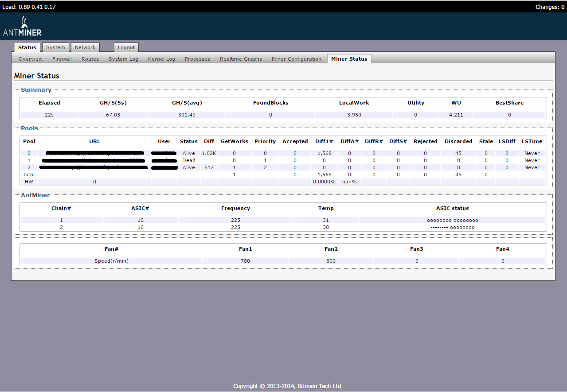Viewport: 567px width, 392px height.
Task: Click the 'Accepted' column header
Action: (295, 141)
